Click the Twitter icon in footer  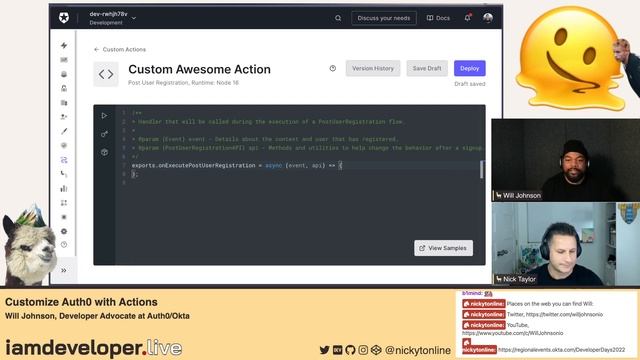(x=324, y=350)
